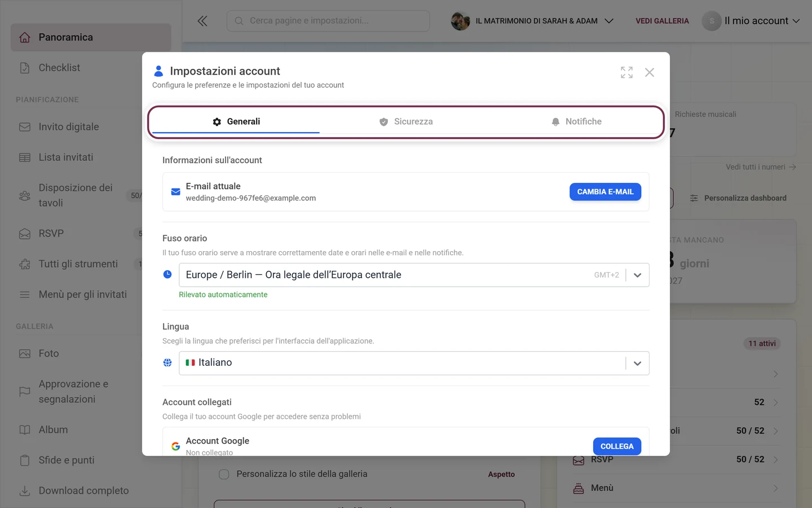Check Personalizza lo stile della galleria checkbox
Viewport: 812px width, 508px height.
coord(224,474)
